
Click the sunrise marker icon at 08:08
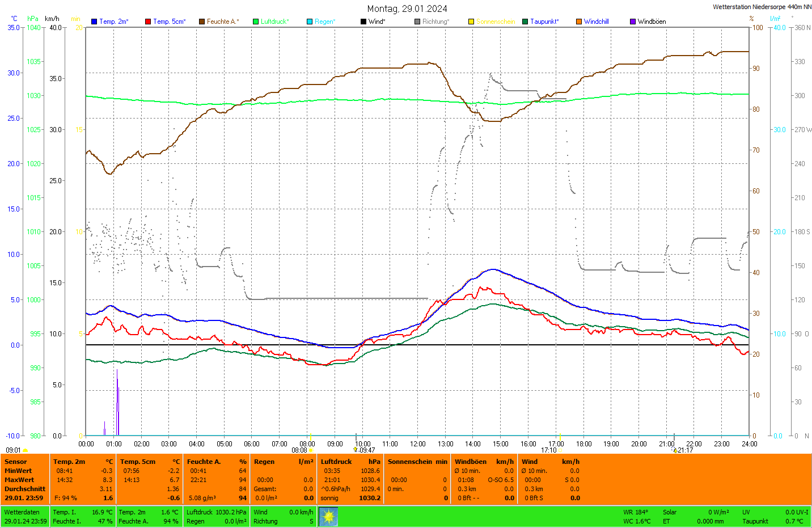[x=311, y=450]
